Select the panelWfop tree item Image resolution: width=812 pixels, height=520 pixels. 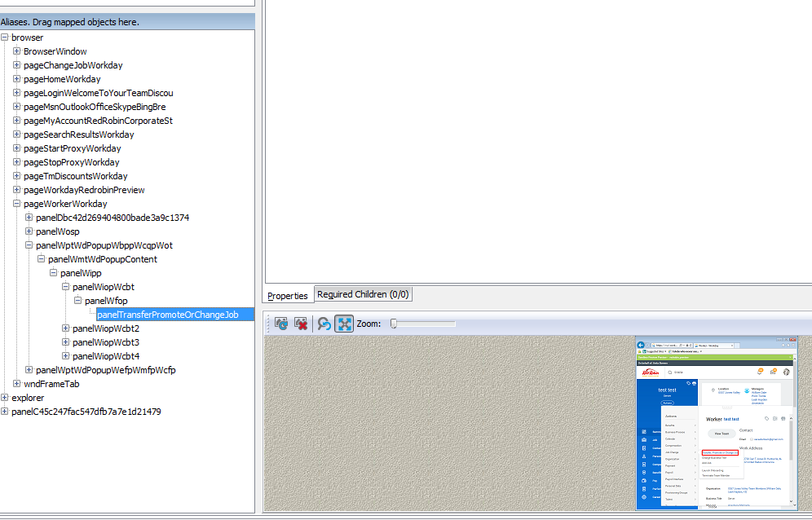(106, 301)
